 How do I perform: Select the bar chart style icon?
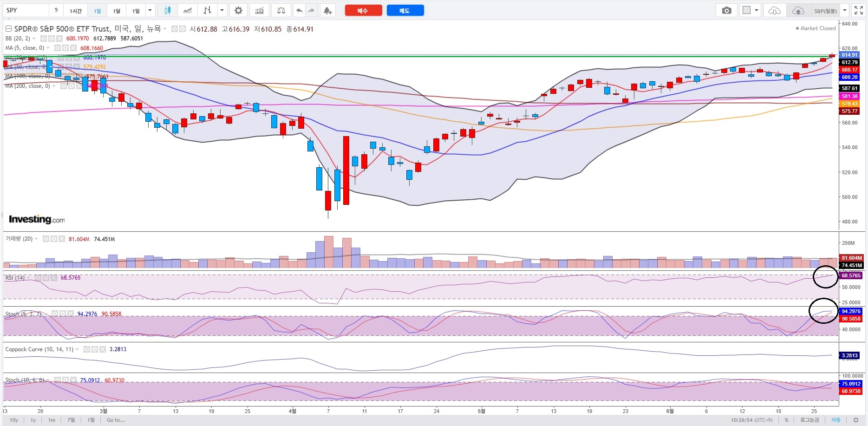[x=208, y=10]
